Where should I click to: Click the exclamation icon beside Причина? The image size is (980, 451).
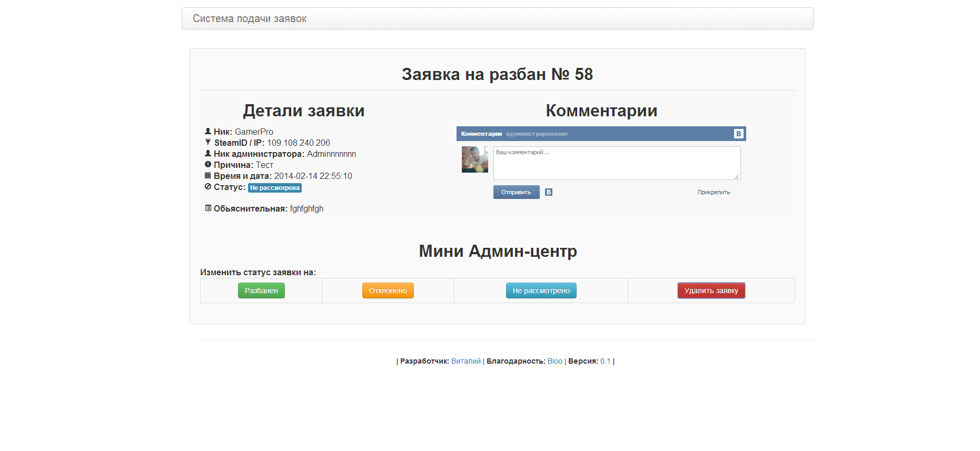tap(208, 165)
